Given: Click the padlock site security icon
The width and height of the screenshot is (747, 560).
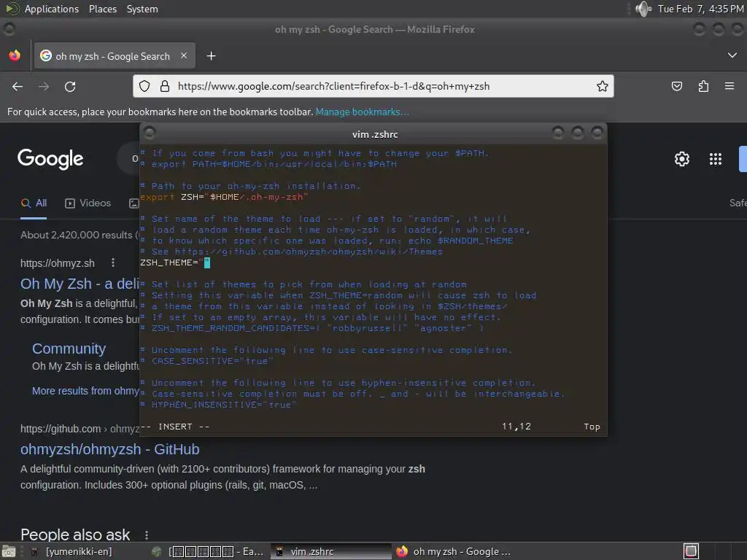Looking at the screenshot, I should 165,86.
